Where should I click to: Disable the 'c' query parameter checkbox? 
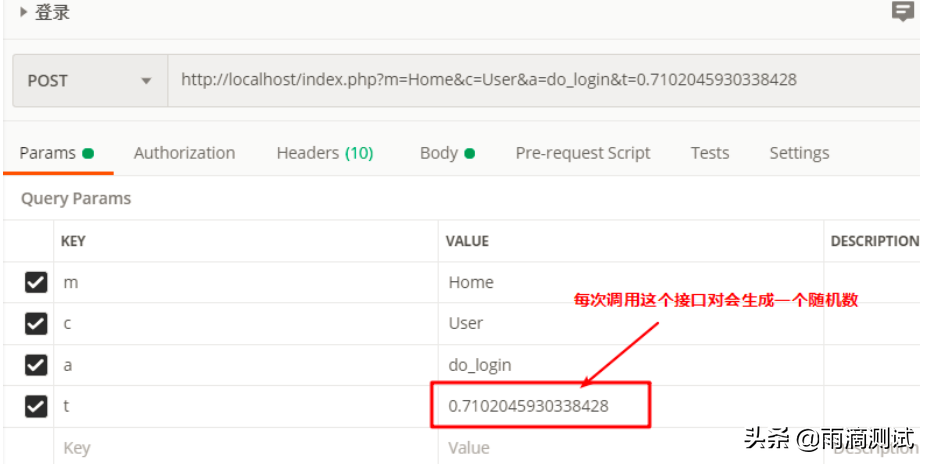[x=35, y=324]
